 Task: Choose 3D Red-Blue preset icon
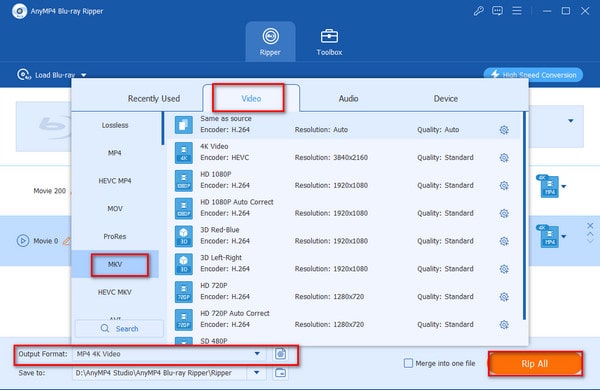pos(184,236)
